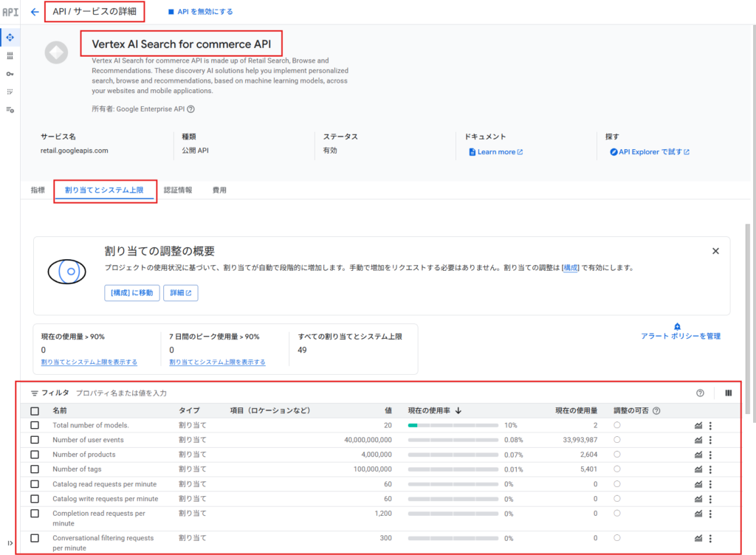Check the Number of tags row

click(x=35, y=469)
